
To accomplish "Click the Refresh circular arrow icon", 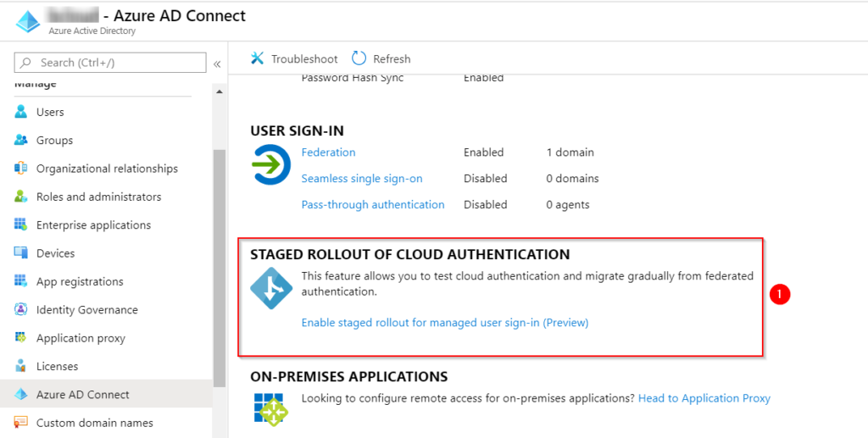I will (x=359, y=58).
